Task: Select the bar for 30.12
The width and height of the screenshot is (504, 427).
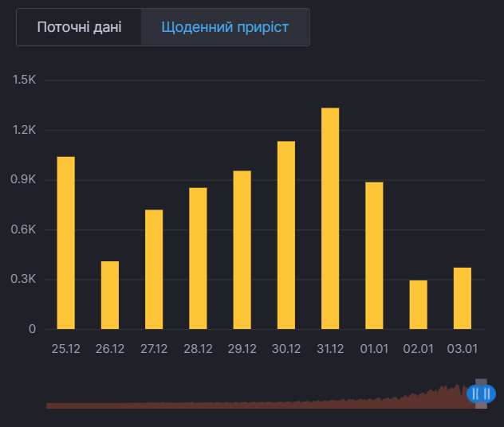Action: (x=286, y=235)
